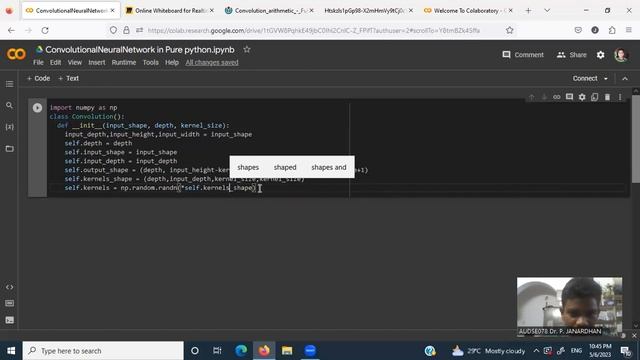640x360 pixels.
Task: Show hidden system tray icons
Action: point(536,351)
